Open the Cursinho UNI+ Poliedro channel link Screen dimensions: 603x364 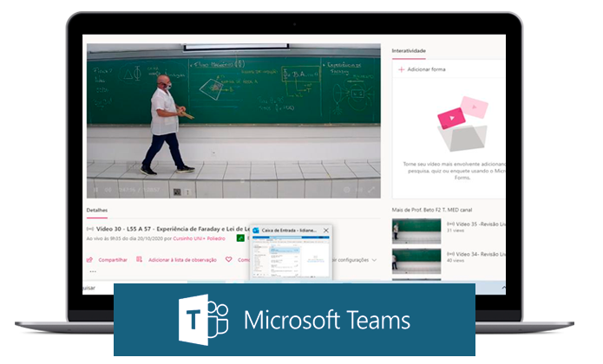197,237
